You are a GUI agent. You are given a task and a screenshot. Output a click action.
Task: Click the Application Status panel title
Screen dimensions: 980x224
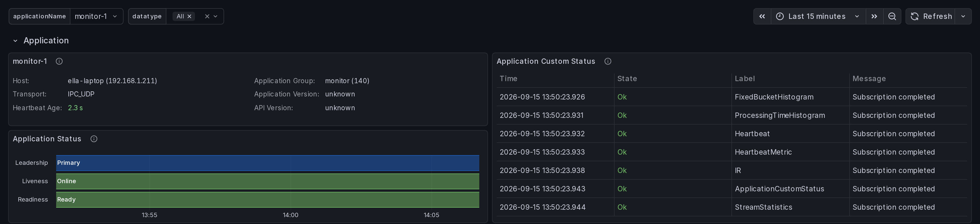coord(47,139)
